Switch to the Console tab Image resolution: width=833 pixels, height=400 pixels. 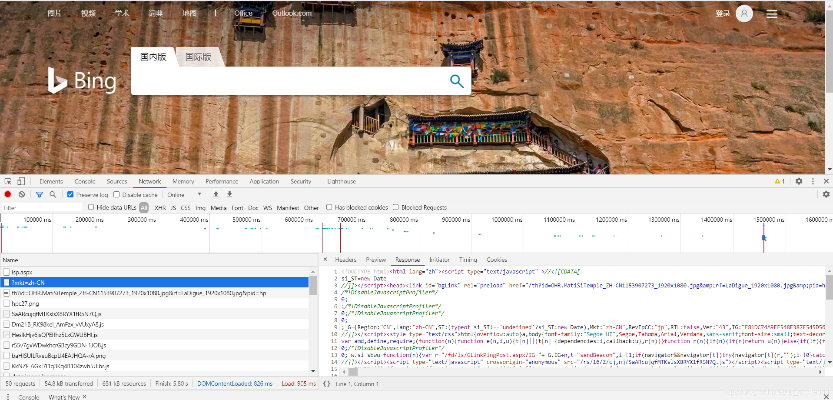pyautogui.click(x=85, y=181)
